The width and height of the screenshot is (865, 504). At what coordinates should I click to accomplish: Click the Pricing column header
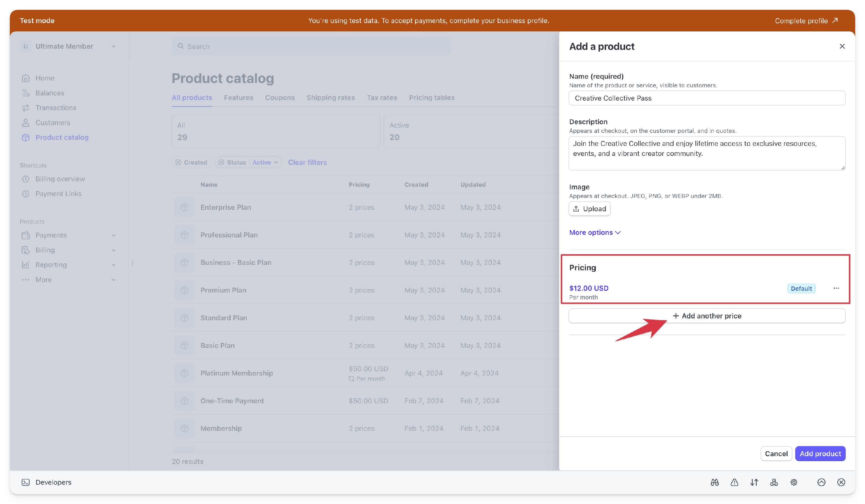point(359,184)
